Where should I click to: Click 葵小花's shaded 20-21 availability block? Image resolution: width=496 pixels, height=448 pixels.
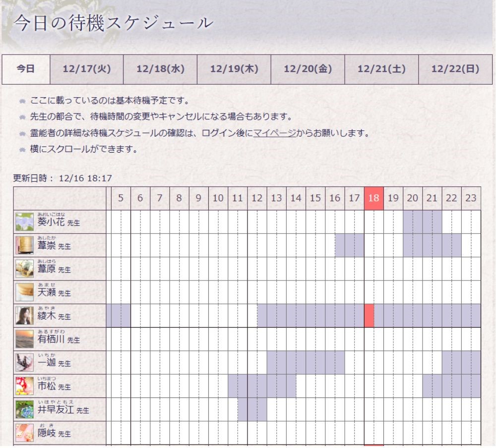point(423,222)
